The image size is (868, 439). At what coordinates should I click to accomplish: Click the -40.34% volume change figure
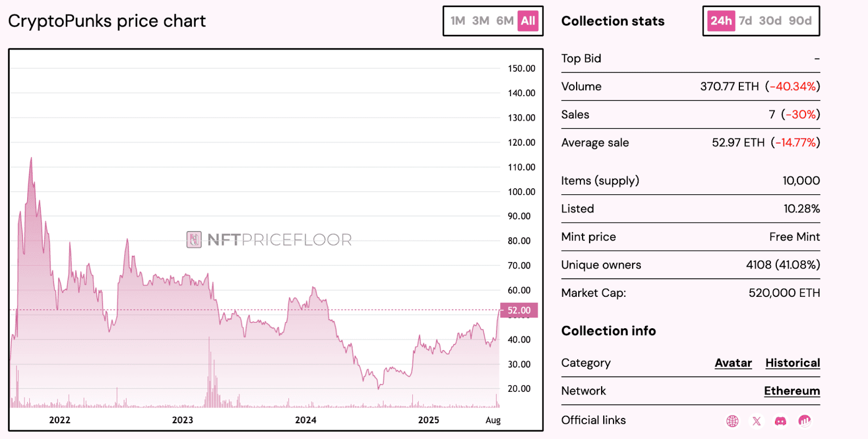(793, 86)
